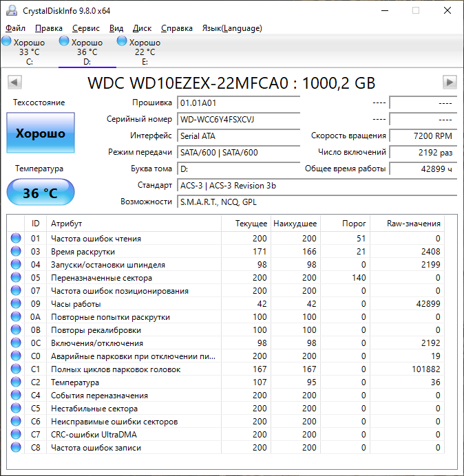Click the Общее время работы value 42899 ч
This screenshot has width=464, height=476.
(x=423, y=169)
